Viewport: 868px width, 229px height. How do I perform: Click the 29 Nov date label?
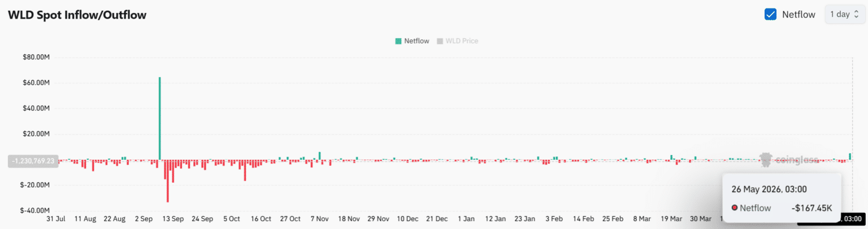click(x=378, y=219)
